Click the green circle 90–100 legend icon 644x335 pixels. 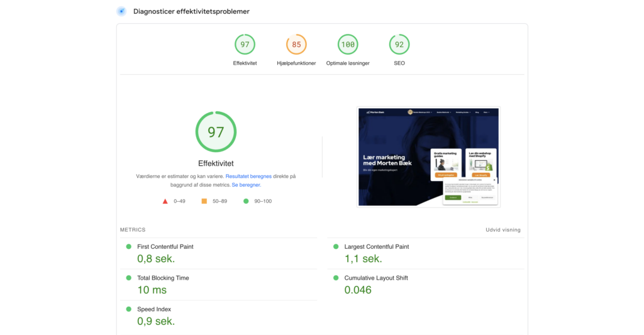[x=246, y=201]
